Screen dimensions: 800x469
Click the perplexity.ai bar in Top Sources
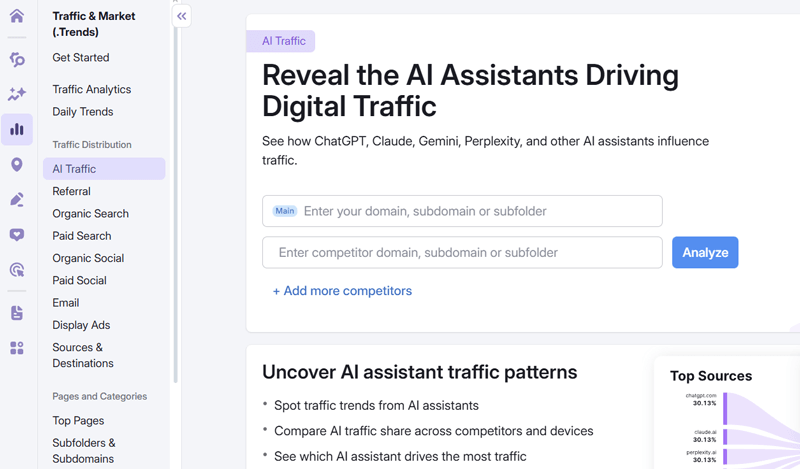[725, 456]
